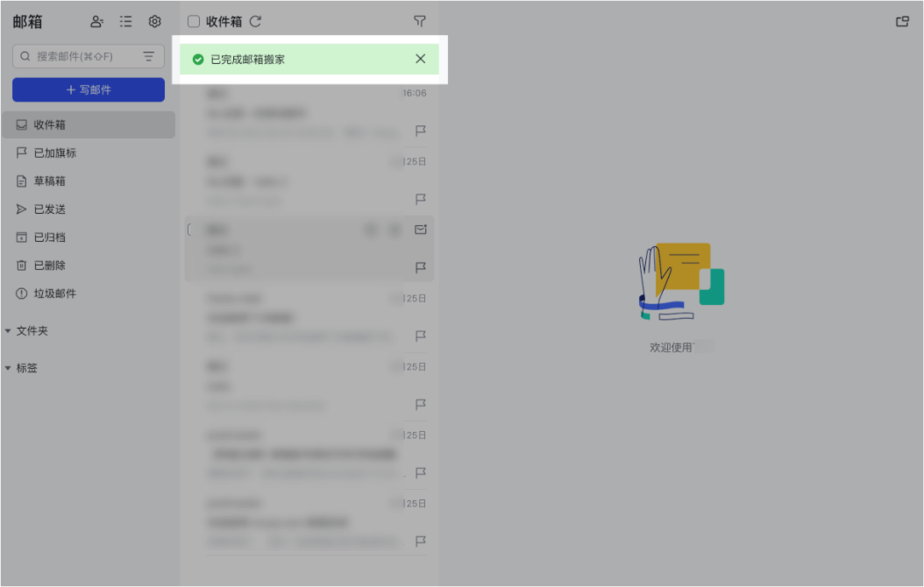Open the inbox filter funnel icon
Screen dimensions: 924x587
tap(420, 21)
